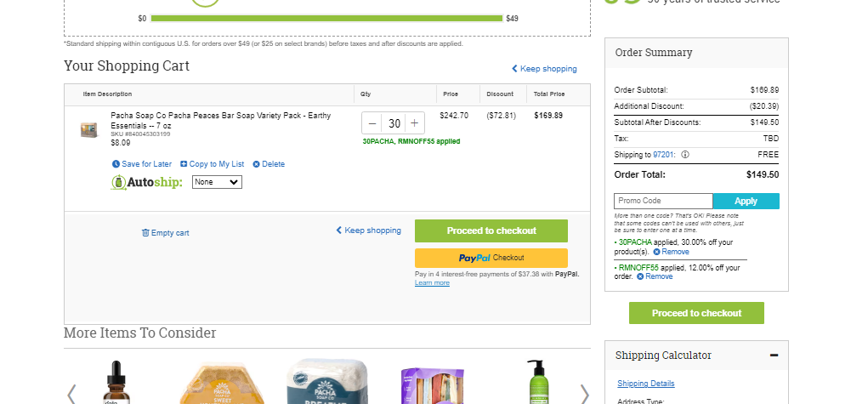Increase quantity with the plus button
Viewport: 868px width, 404px height.
click(415, 123)
